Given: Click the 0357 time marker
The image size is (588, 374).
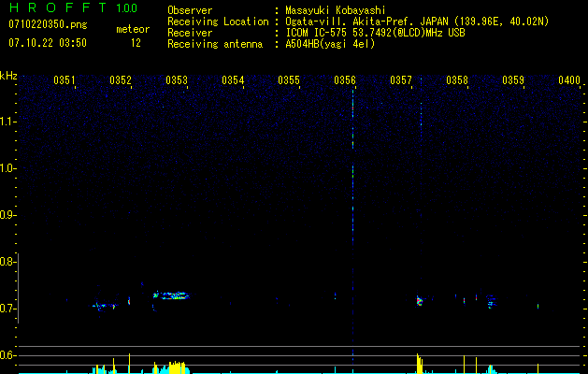Looking at the screenshot, I should (x=401, y=80).
